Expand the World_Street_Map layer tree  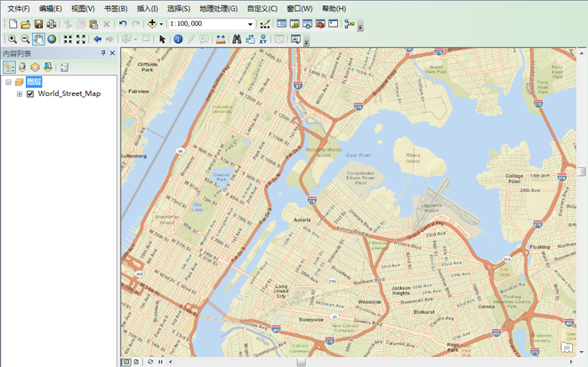[20, 93]
